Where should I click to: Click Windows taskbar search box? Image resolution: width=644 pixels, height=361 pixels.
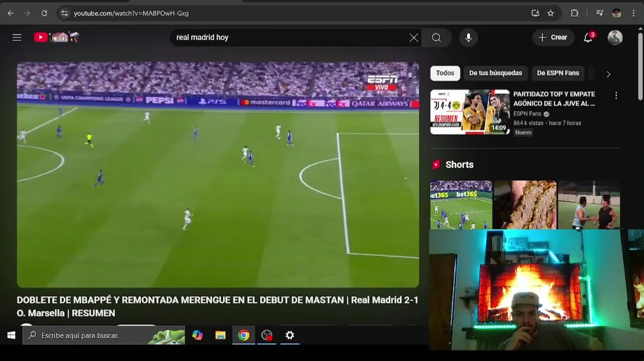coord(104,335)
